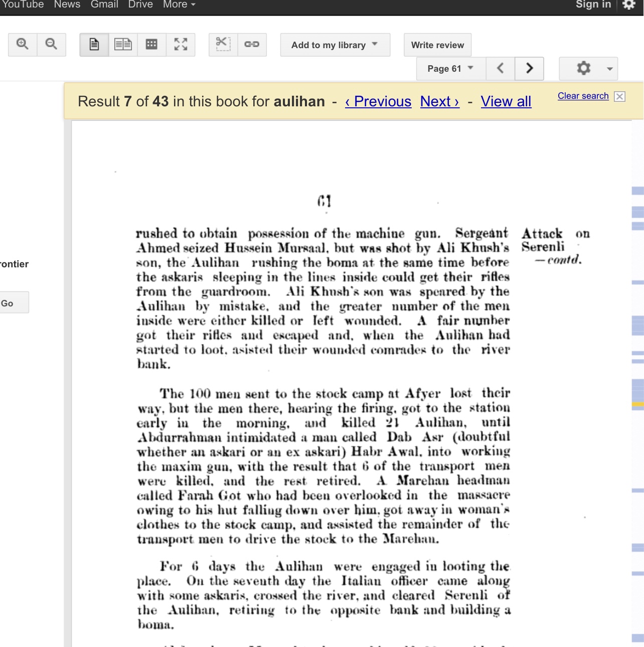Zoom in on the book page
644x647 pixels.
[23, 45]
